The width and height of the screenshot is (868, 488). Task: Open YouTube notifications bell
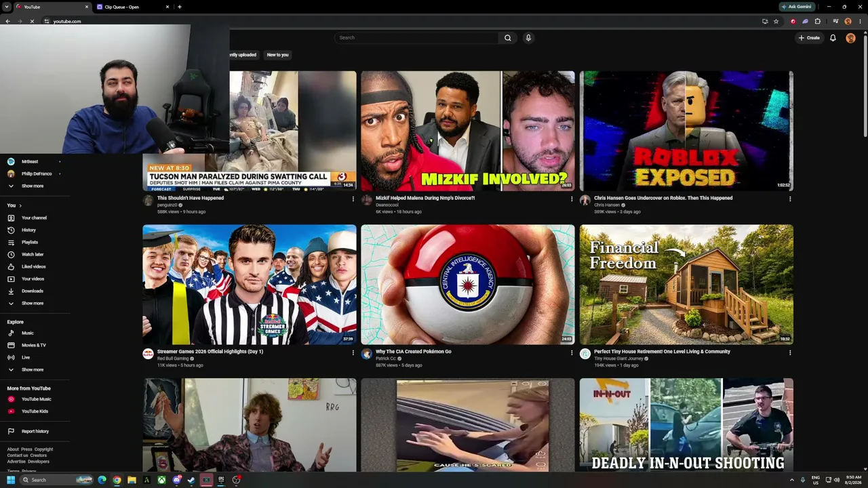click(833, 38)
